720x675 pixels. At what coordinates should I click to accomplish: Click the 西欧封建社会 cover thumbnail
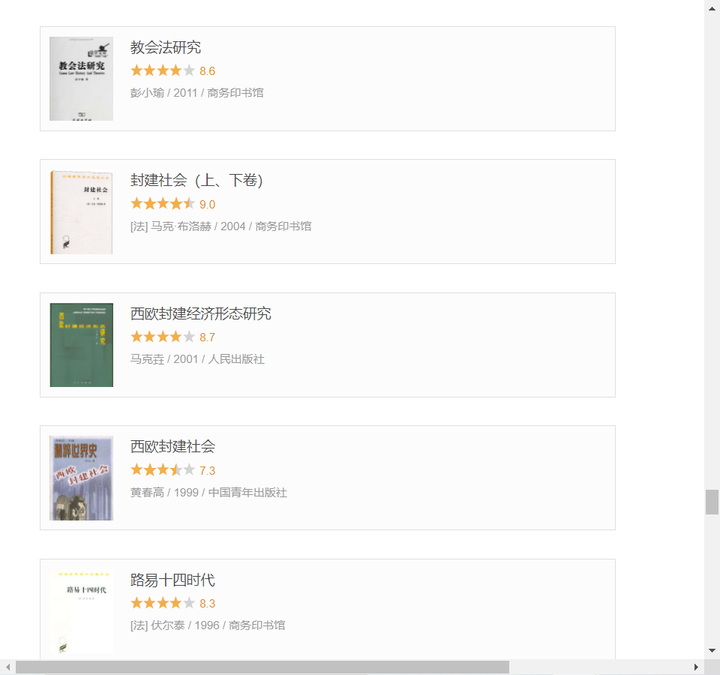[81, 478]
